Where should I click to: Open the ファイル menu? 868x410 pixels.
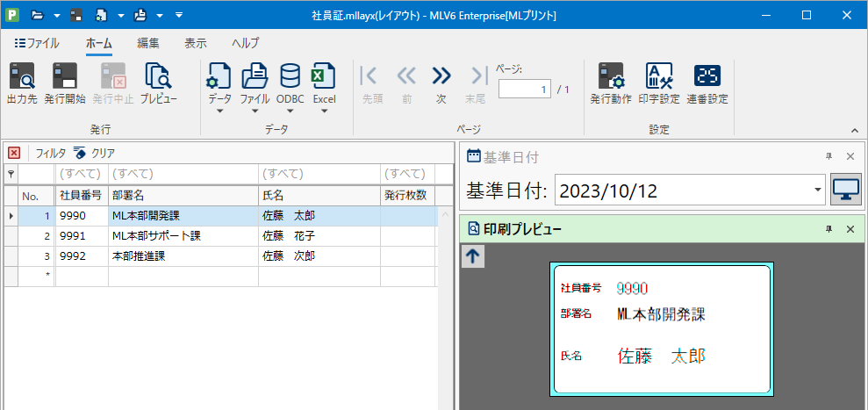point(37,43)
